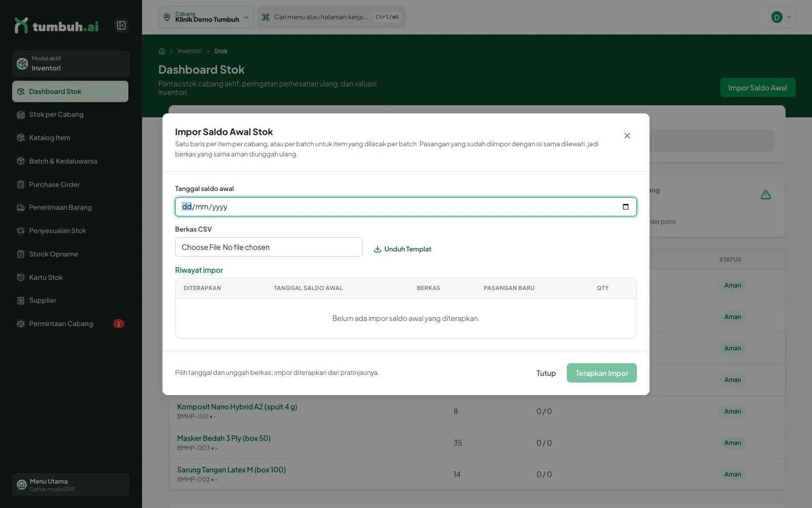Select Stock Opname in sidebar
812x508 pixels.
(70, 254)
